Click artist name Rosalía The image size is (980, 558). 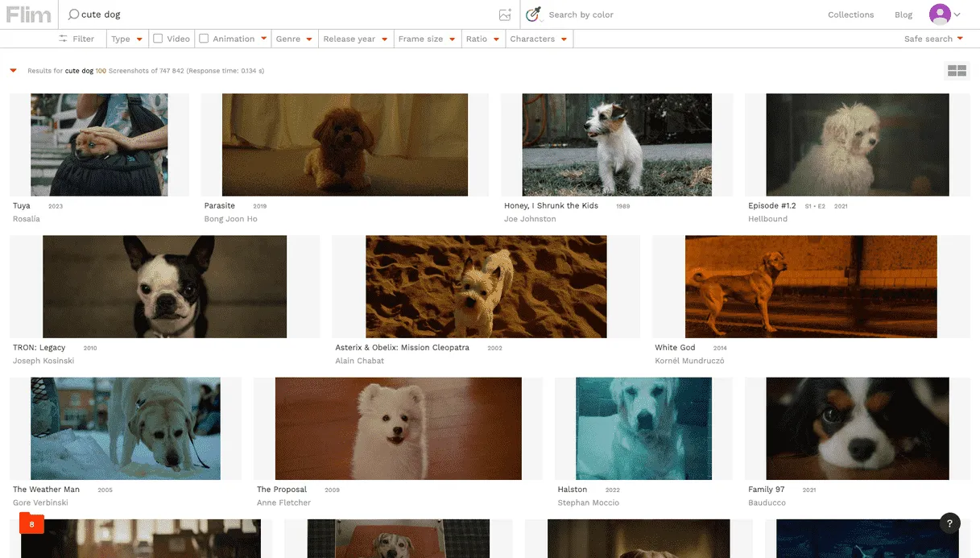(x=27, y=219)
